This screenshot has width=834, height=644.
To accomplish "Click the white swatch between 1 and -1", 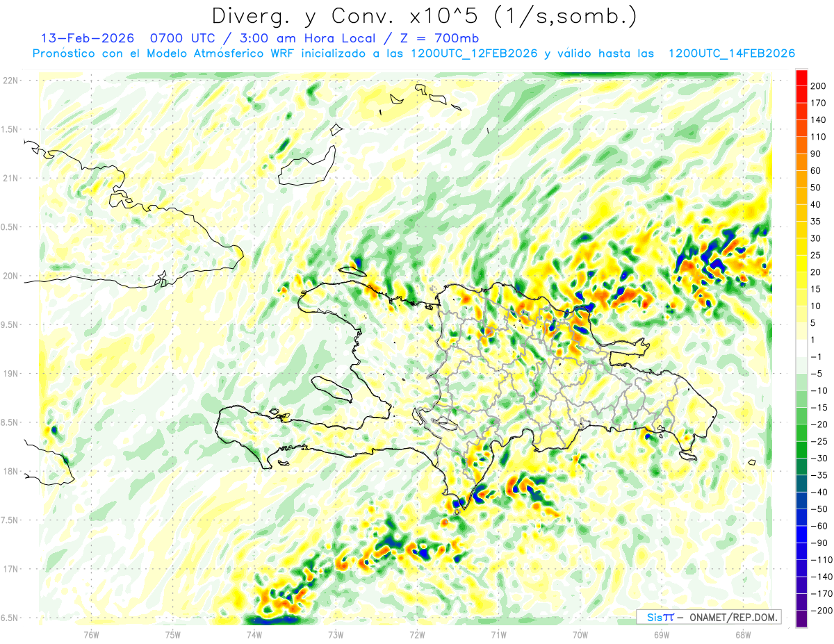I will [802, 348].
